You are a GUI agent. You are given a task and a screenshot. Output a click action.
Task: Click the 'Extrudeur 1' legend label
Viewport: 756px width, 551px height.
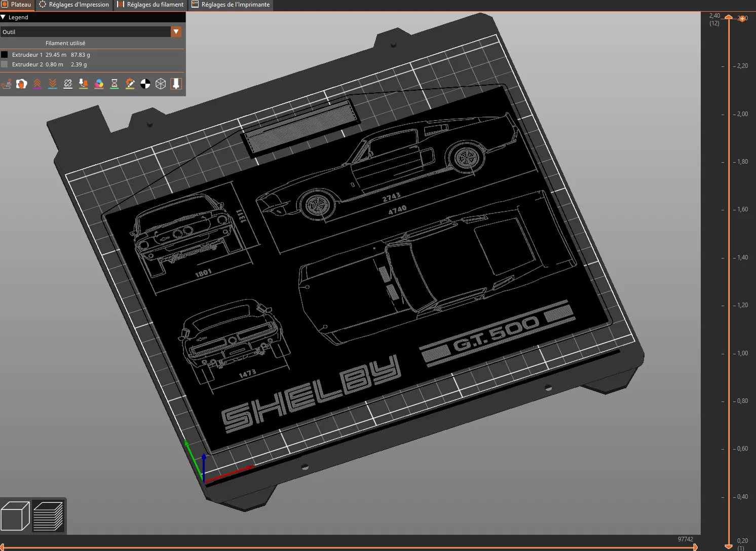(x=27, y=55)
